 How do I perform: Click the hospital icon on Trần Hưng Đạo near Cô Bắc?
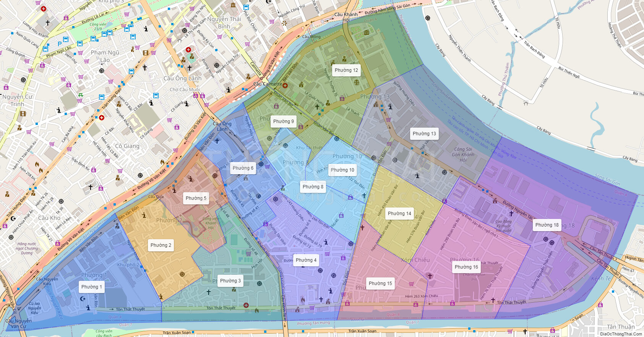[x=102, y=118]
